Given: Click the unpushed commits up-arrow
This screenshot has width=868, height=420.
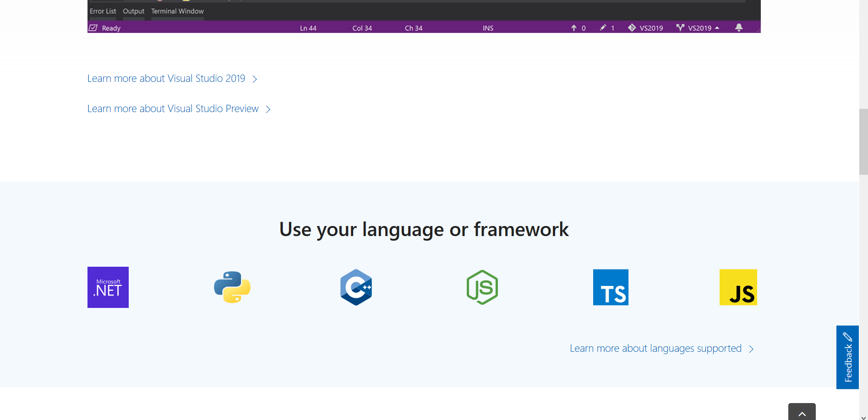Looking at the screenshot, I should point(573,28).
